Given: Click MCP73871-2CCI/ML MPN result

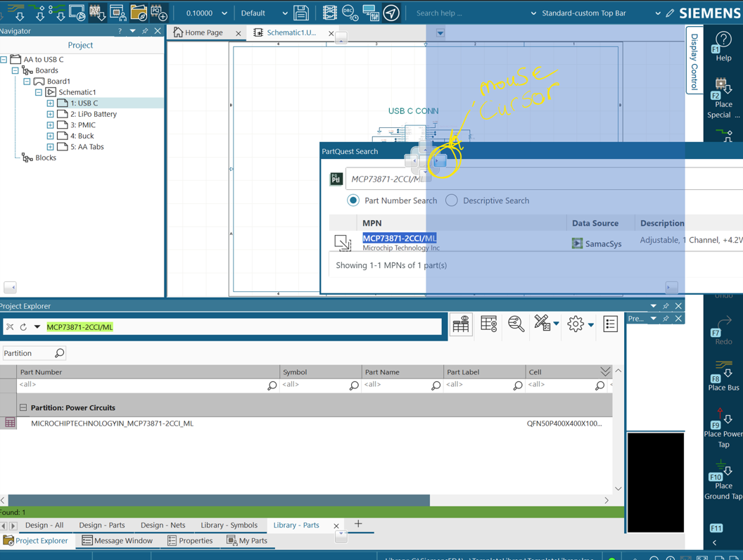Looking at the screenshot, I should pos(400,238).
